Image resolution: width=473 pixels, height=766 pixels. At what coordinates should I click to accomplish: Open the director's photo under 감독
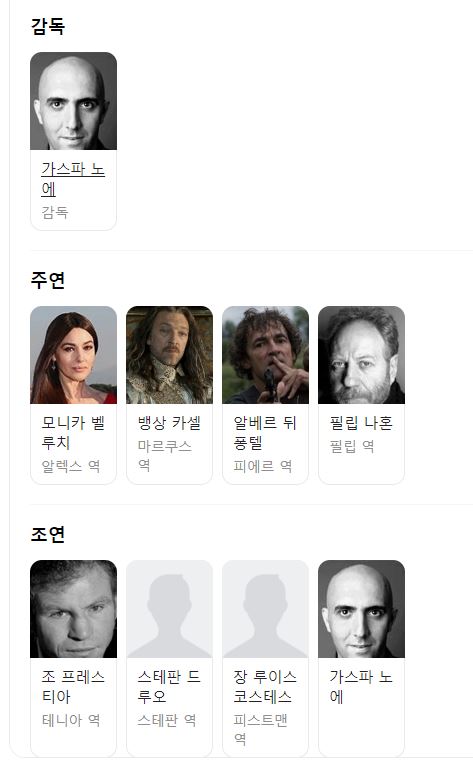pyautogui.click(x=73, y=101)
